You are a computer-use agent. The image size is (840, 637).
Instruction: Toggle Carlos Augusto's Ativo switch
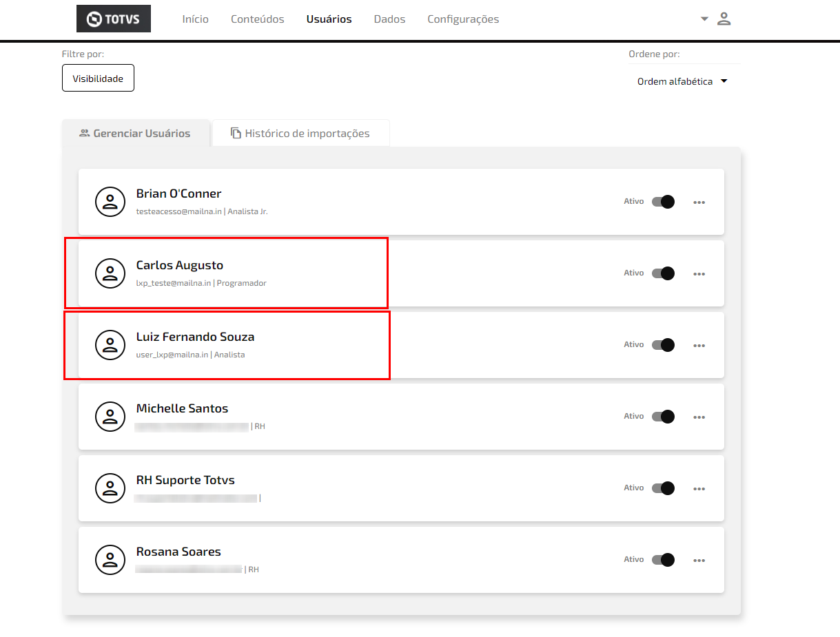point(663,273)
